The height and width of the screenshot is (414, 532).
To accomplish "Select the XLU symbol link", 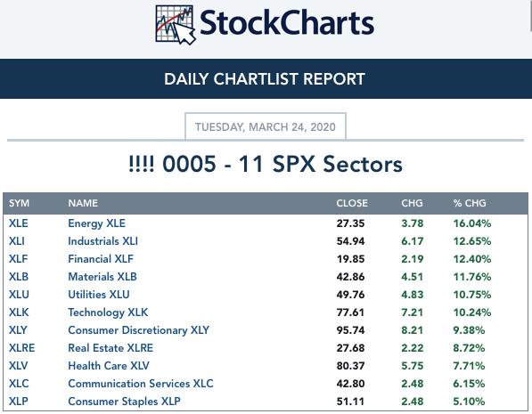I will (19, 295).
